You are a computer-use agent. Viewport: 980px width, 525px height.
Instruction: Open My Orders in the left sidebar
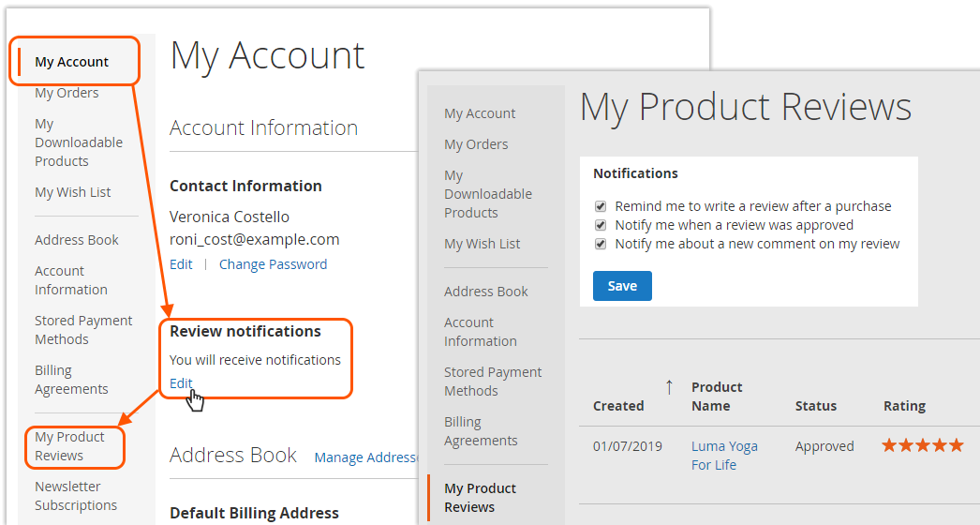(x=67, y=93)
